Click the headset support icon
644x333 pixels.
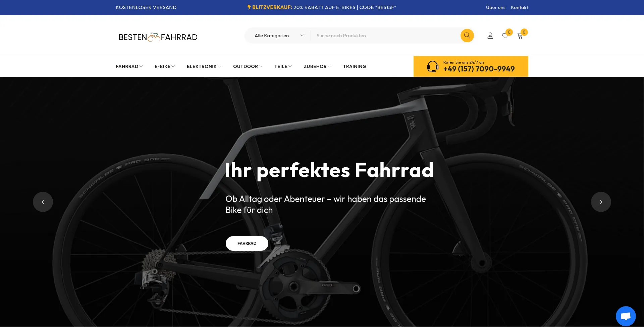(x=432, y=66)
